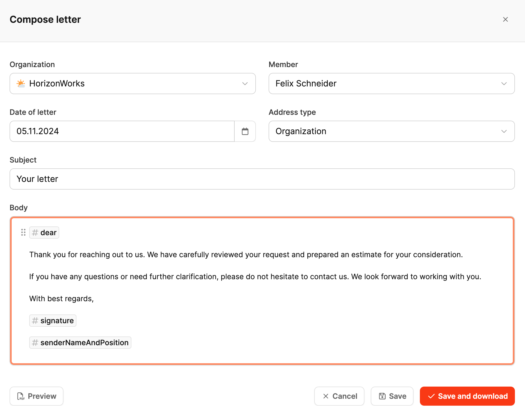Viewport: 525px width, 420px height.
Task: Open the Organization dropdown chevron
Action: 245,84
